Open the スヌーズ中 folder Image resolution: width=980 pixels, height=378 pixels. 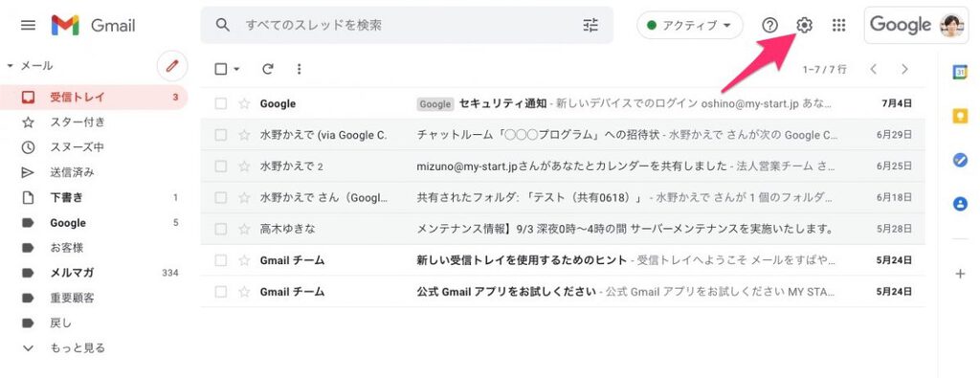[94, 147]
